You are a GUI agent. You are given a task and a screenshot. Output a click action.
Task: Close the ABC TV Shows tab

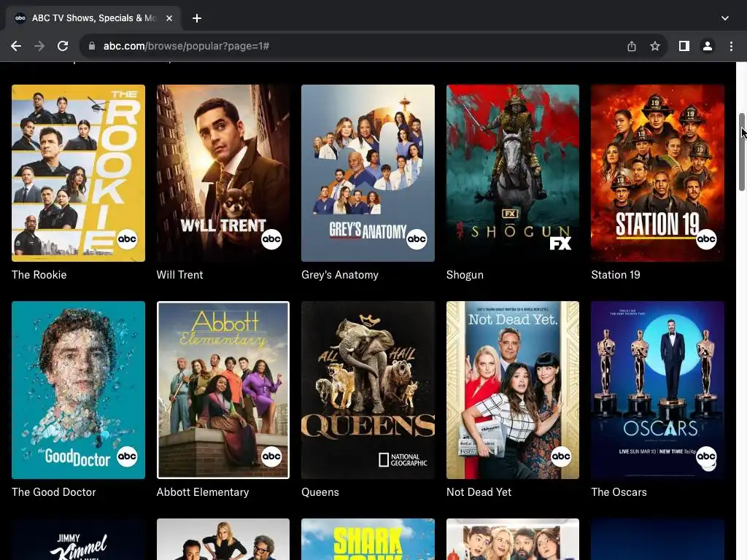pos(169,18)
